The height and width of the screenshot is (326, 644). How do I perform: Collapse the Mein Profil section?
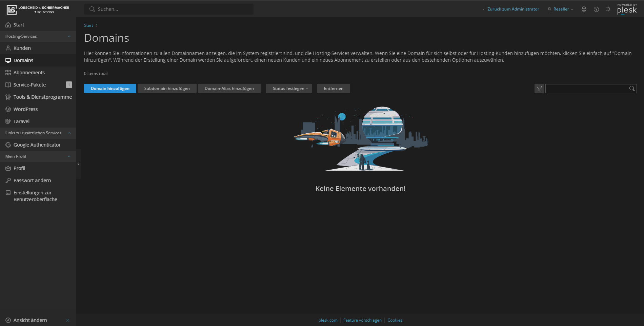(69, 156)
